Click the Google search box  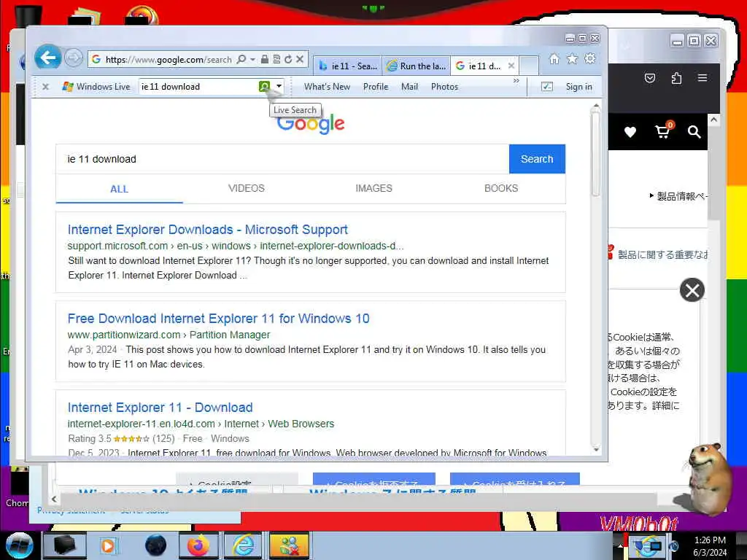[282, 159]
